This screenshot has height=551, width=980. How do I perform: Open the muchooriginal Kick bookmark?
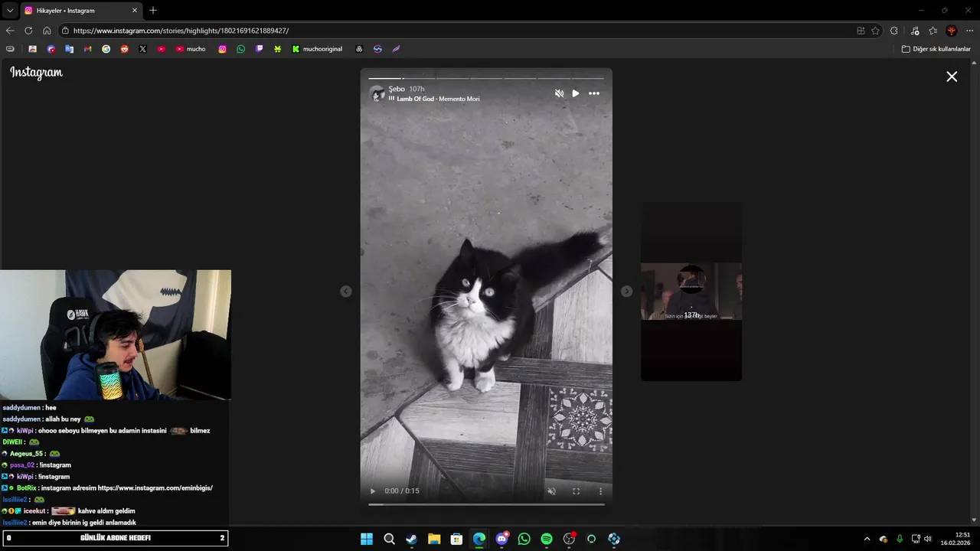pos(316,49)
